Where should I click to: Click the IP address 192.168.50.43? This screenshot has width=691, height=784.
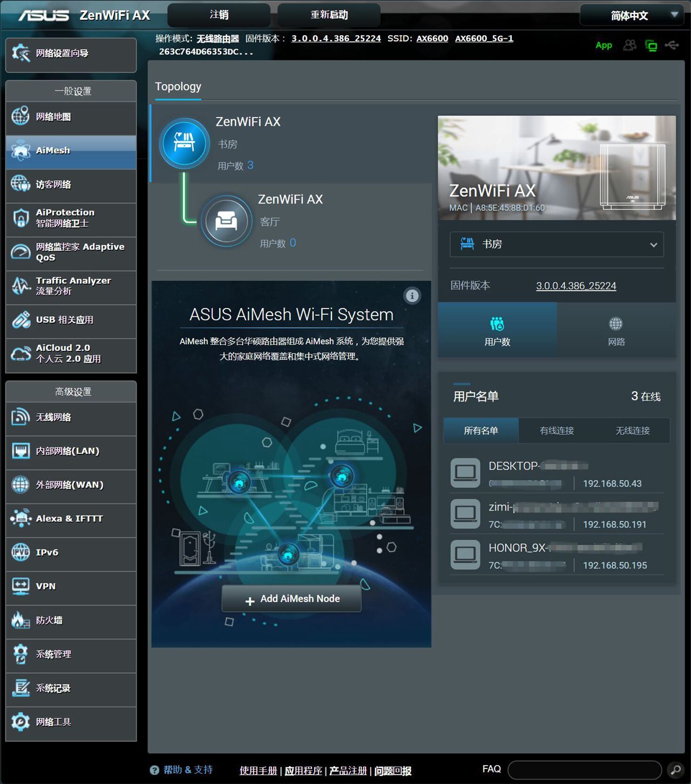tap(612, 484)
